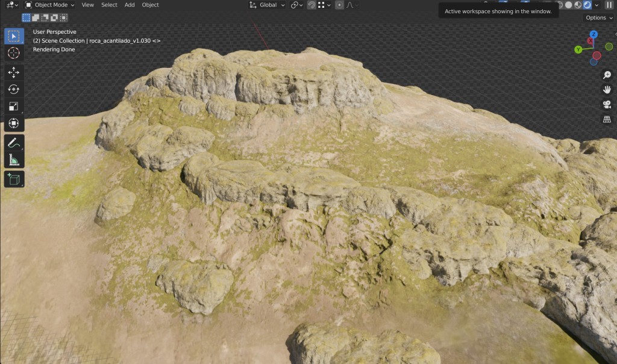Click the pan hand viewport button
The width and height of the screenshot is (617, 364).
click(x=607, y=90)
